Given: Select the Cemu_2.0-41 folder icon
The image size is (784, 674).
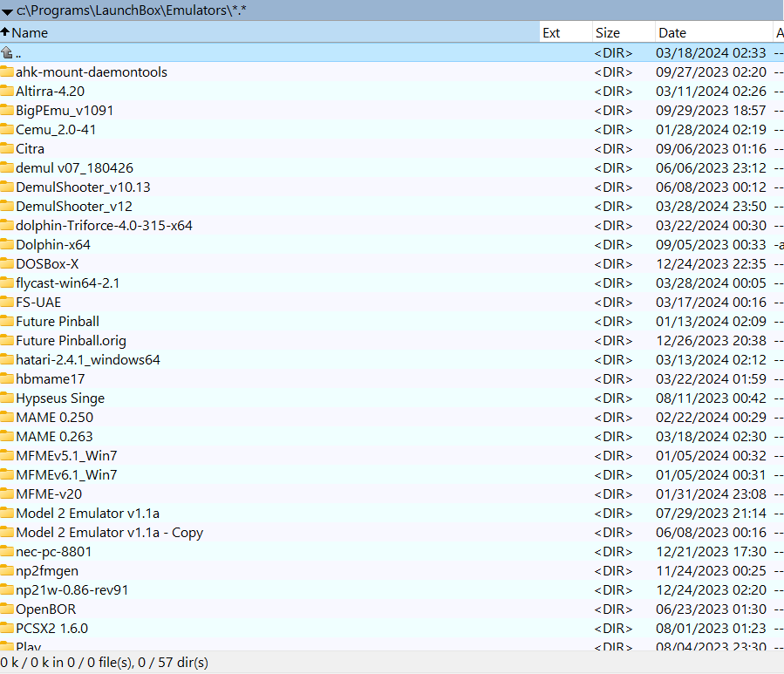Looking at the screenshot, I should [x=7, y=129].
